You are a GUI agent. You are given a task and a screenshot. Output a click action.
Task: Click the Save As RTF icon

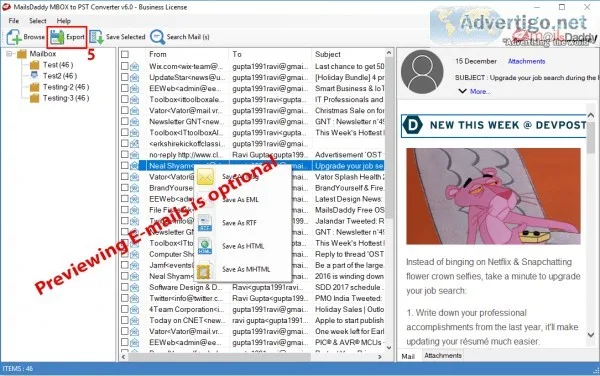[x=205, y=223]
